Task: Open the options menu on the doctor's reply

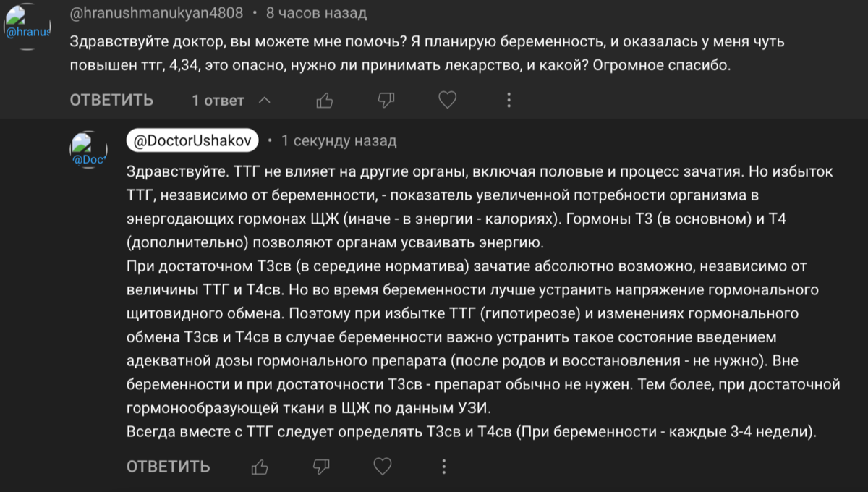Action: (x=443, y=467)
